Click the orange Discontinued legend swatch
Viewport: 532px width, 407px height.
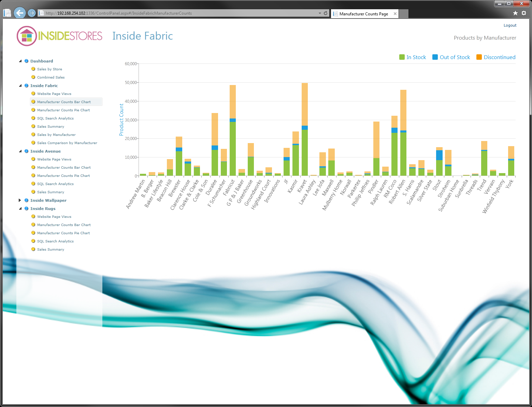tap(479, 57)
